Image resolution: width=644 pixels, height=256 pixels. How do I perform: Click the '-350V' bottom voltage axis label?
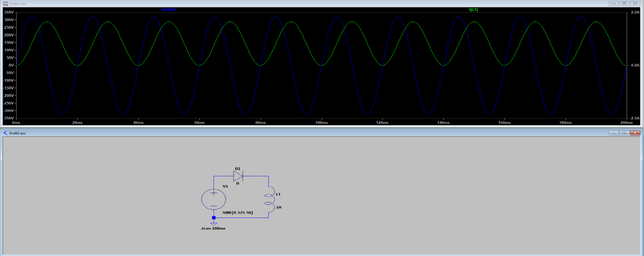click(x=8, y=118)
